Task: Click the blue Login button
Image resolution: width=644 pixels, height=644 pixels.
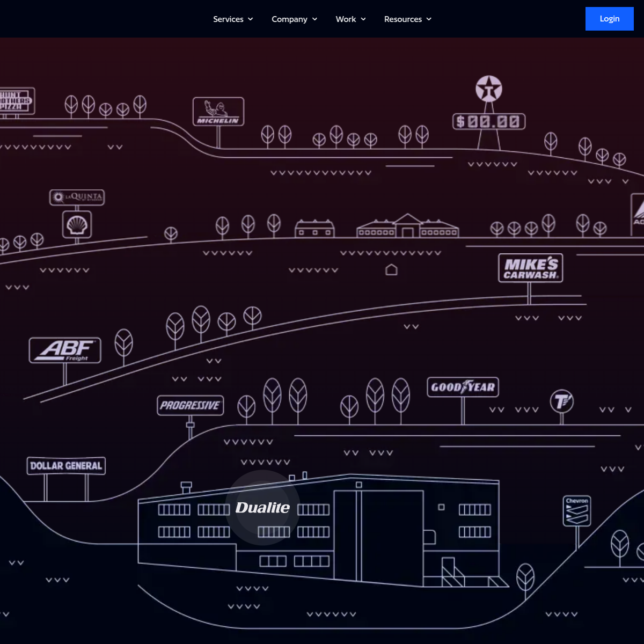Action: point(609,19)
